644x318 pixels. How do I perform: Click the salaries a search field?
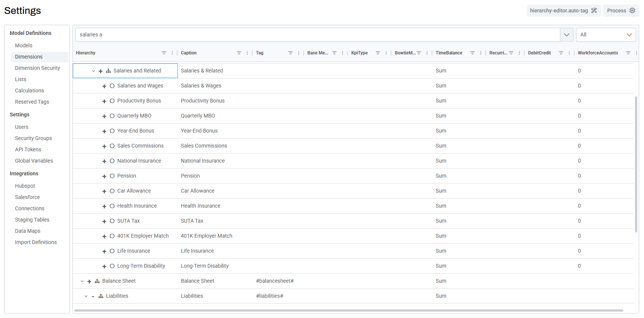[x=317, y=35]
